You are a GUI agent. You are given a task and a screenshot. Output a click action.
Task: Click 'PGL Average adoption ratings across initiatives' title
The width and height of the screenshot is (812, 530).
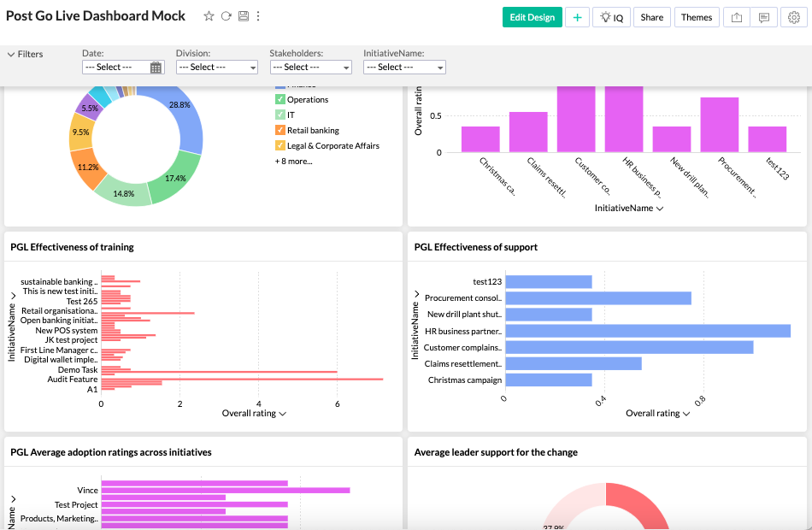point(111,452)
